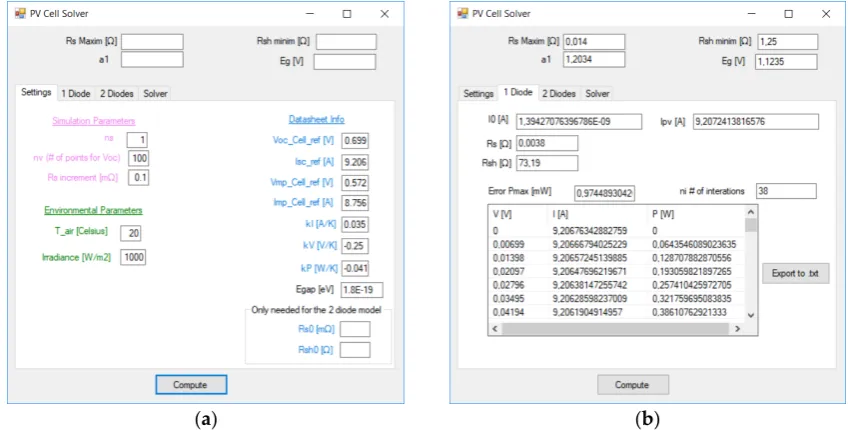Minimize the right PV Cell Solver window
Viewport: 849px width, 430px height.
[752, 14]
